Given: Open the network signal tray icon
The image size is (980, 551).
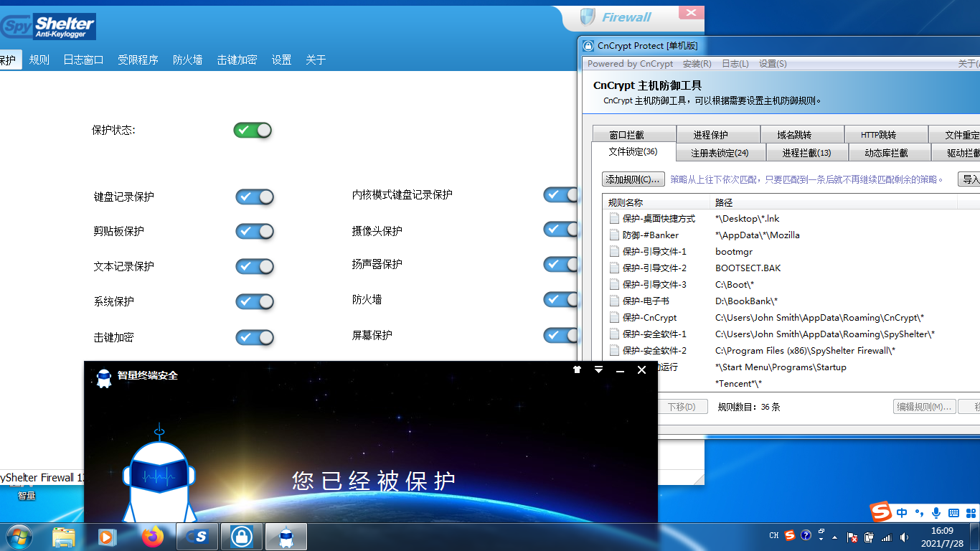Looking at the screenshot, I should [886, 537].
